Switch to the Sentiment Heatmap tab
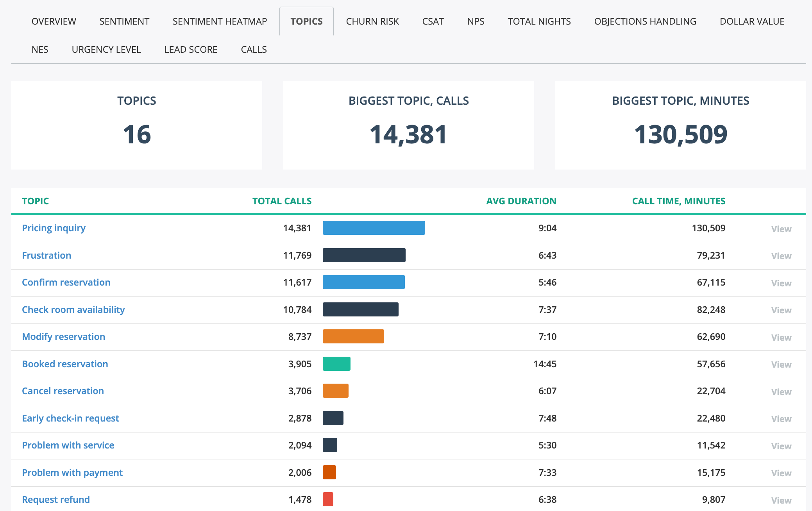This screenshot has height=511, width=812. [x=220, y=21]
